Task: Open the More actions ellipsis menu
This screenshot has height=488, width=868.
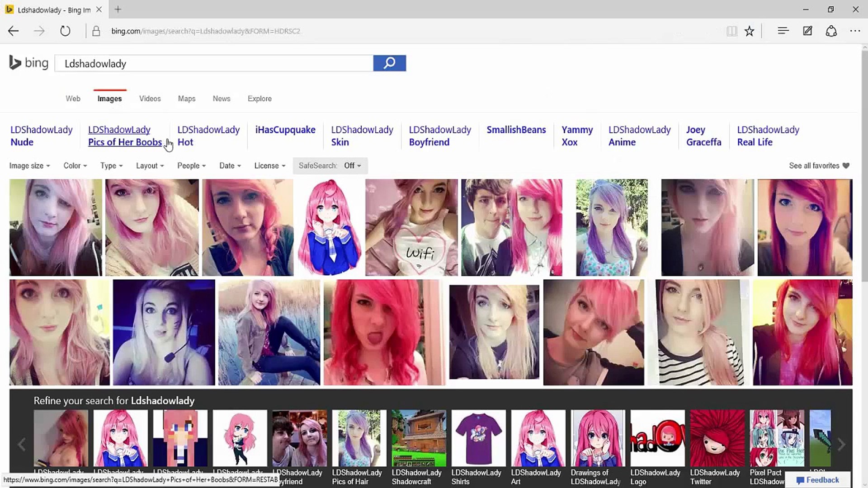Action: click(854, 31)
